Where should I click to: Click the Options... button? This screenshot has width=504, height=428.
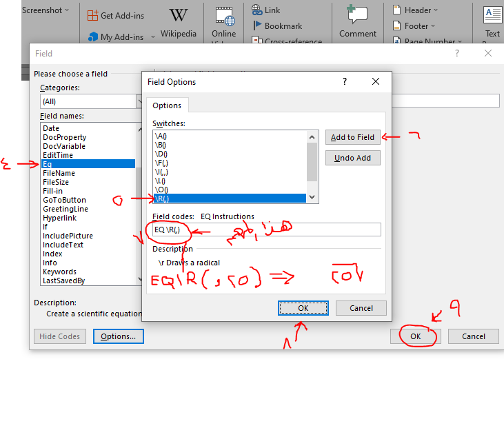(x=119, y=336)
